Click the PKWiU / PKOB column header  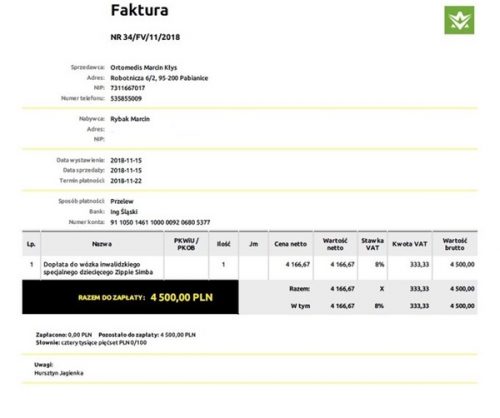[186, 244]
